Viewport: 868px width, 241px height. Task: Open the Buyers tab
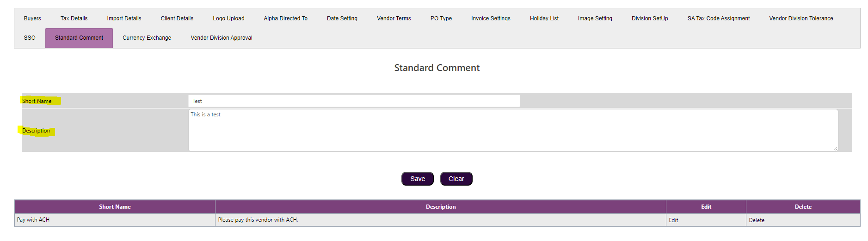(32, 18)
